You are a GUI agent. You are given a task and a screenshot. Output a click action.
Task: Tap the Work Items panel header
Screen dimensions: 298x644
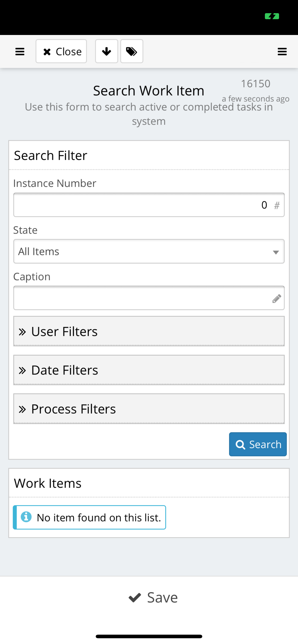(x=149, y=483)
